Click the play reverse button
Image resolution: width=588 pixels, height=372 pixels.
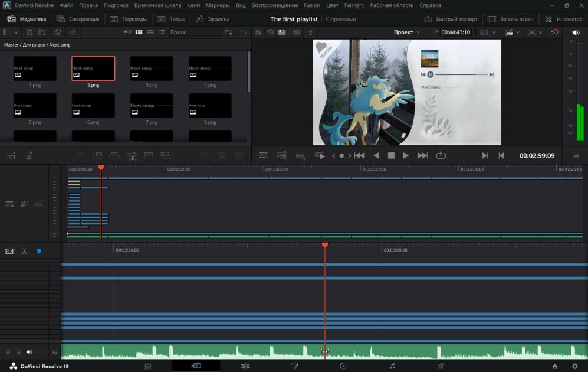(x=376, y=155)
